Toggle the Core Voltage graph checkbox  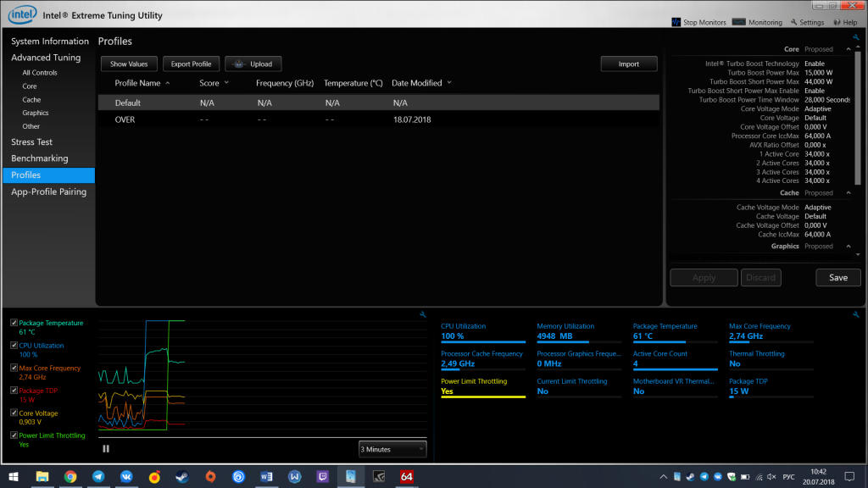(14, 413)
